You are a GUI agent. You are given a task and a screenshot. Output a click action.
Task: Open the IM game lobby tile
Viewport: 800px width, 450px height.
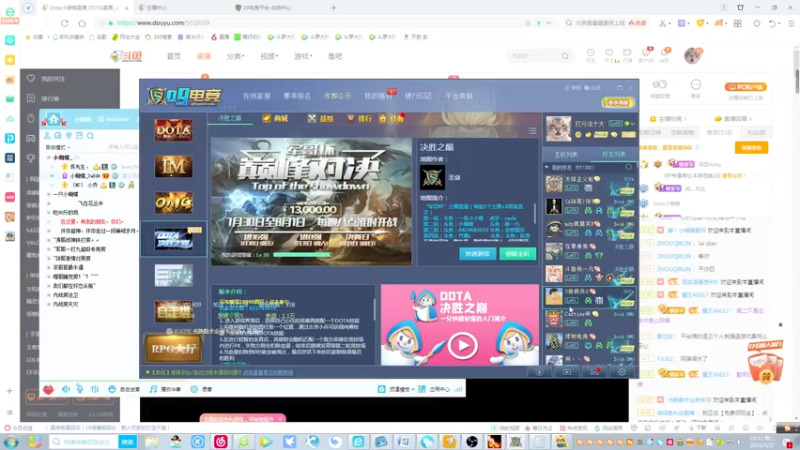[x=173, y=166]
